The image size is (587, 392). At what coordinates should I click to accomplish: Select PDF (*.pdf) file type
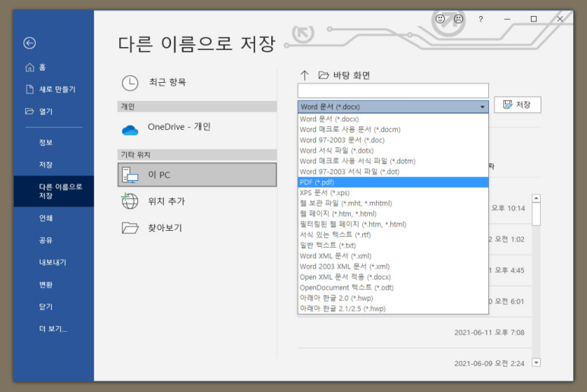click(x=393, y=182)
